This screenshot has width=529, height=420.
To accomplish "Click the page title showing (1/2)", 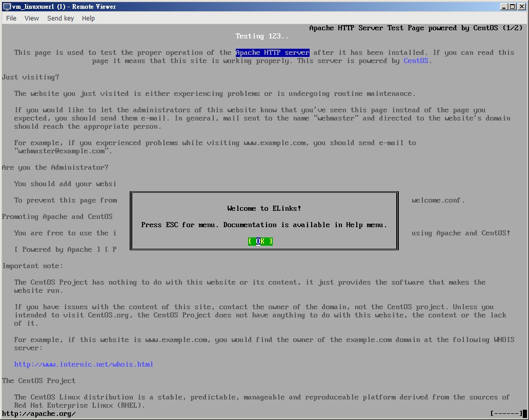I will (416, 28).
